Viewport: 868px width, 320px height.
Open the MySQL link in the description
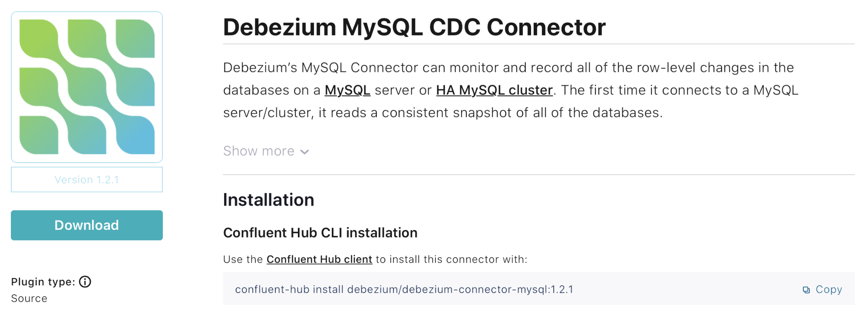[x=347, y=90]
